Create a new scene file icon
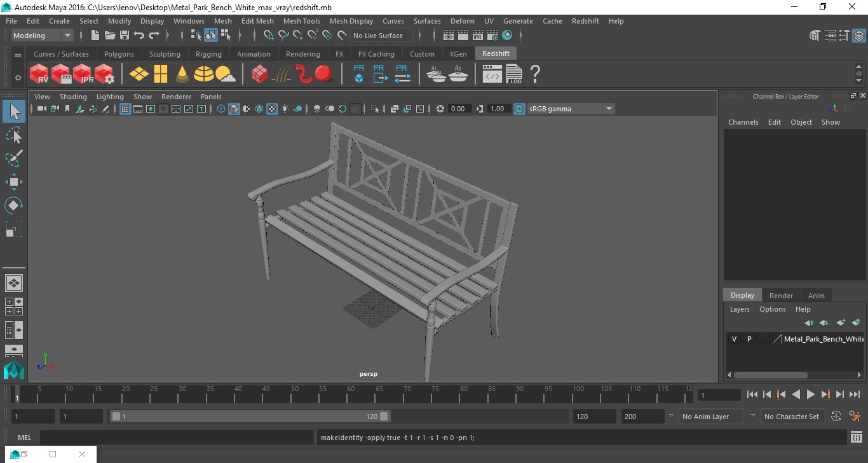868x463 pixels. coord(95,36)
